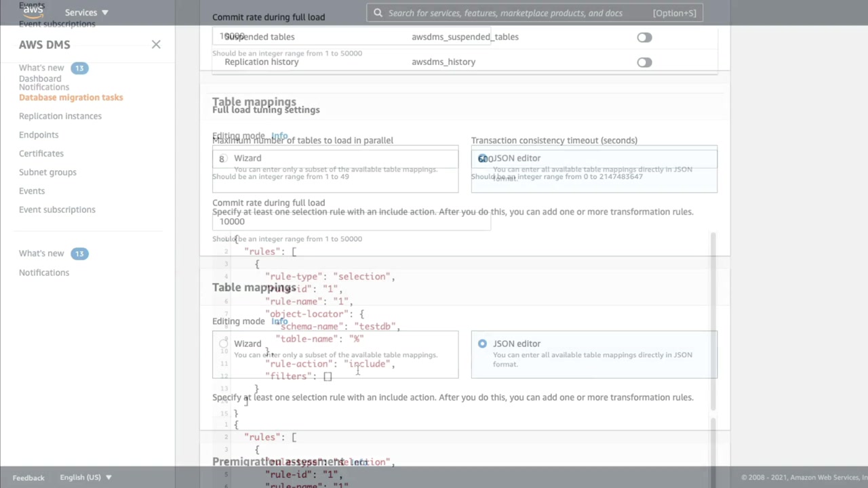Viewport: 868px width, 488px height.
Task: Navigate to Endpoints in the sidebar
Action: pos(39,135)
